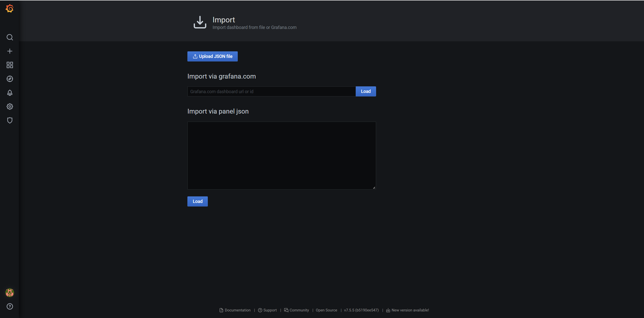Click the Import dashboard from file subtitle
The image size is (644, 318).
point(254,27)
